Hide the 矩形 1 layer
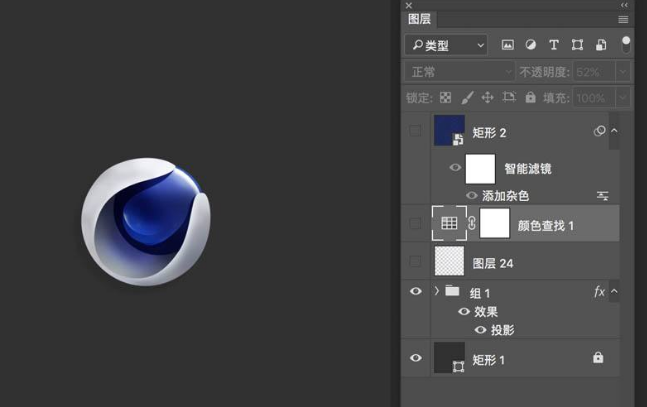 pyautogui.click(x=416, y=358)
